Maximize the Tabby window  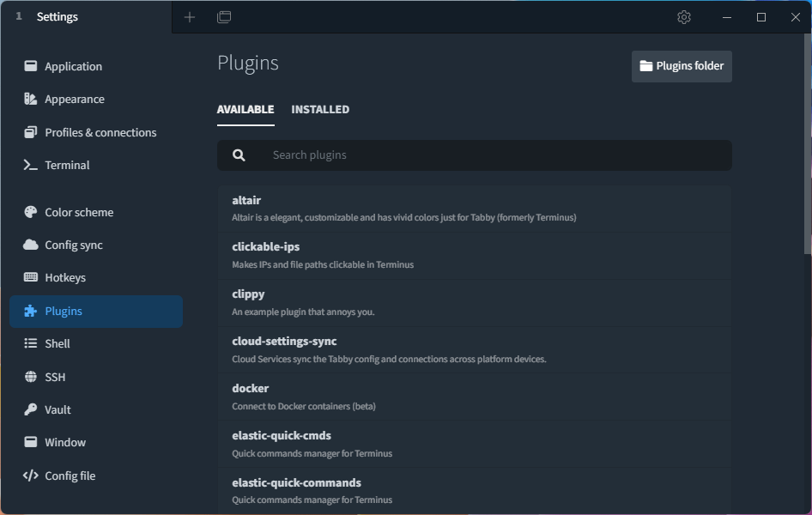[760, 17]
